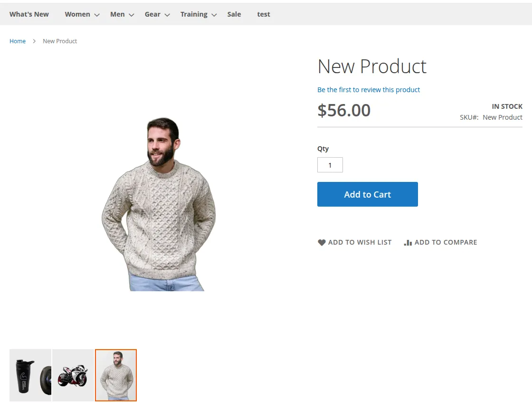Navigate to Home via the breadcrumb
532x418 pixels.
(18, 41)
